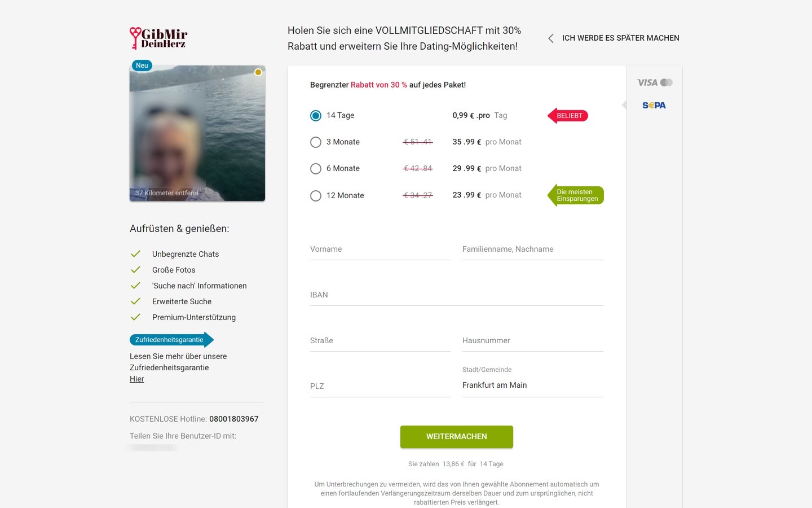Click into the IBAN field

(457, 295)
